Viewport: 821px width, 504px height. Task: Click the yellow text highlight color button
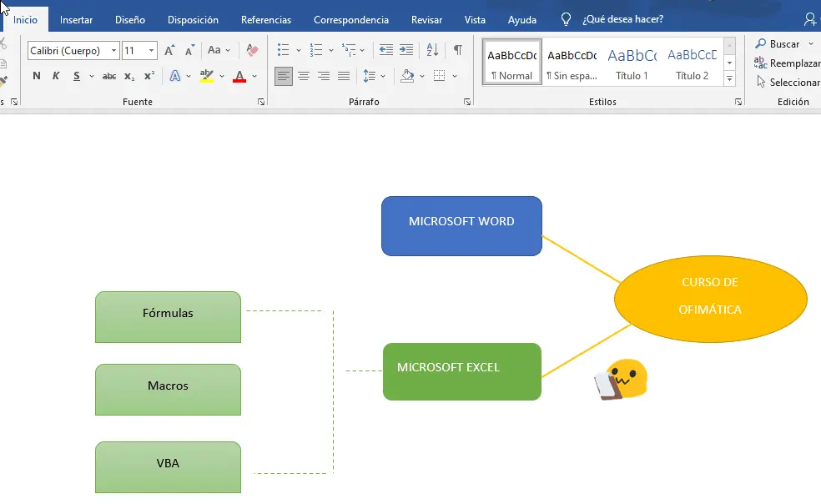coord(207,76)
